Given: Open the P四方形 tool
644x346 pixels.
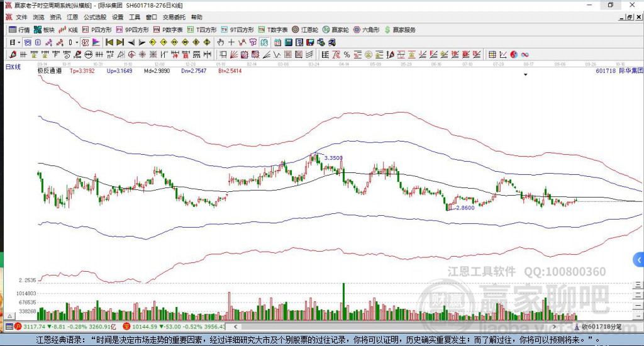Looking at the screenshot, I should pos(97,30).
